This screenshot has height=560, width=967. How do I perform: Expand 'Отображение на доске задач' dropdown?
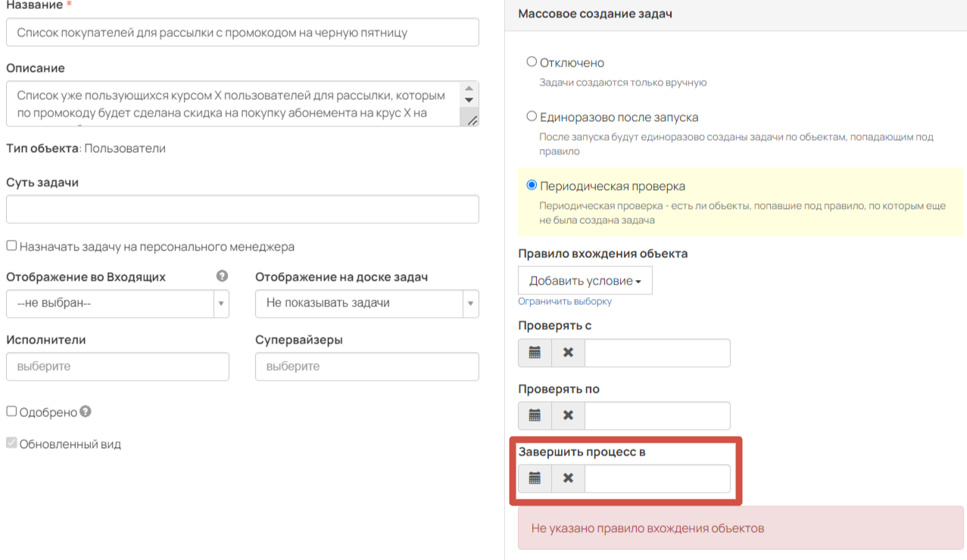click(367, 303)
